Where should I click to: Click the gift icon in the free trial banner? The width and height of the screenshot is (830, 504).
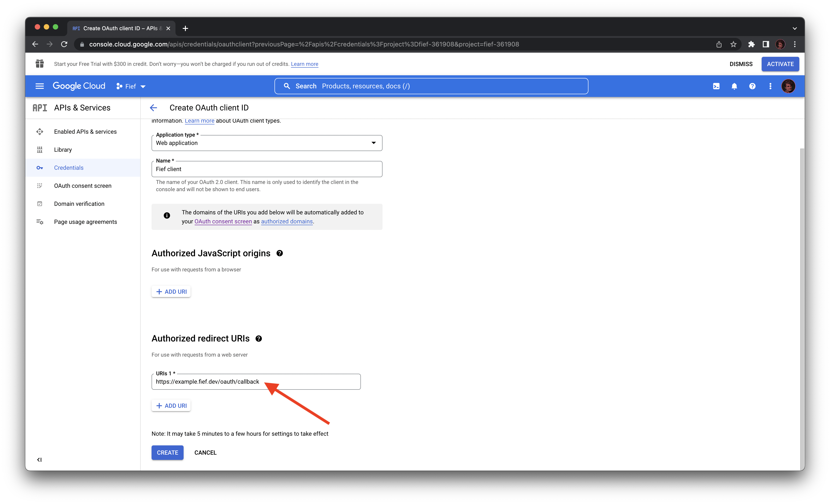point(39,64)
